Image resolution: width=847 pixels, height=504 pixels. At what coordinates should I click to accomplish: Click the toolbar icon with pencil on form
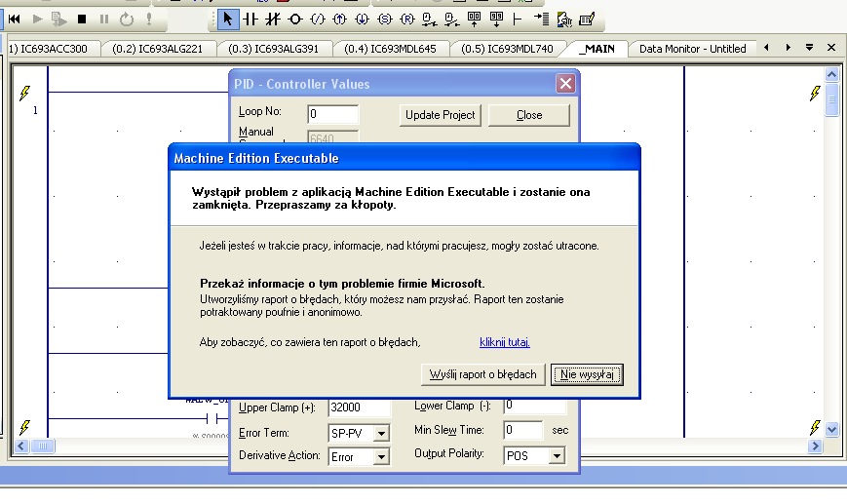click(587, 19)
